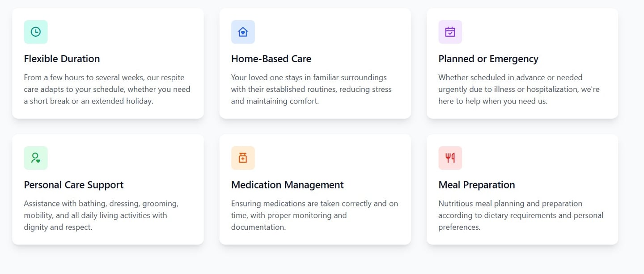
Task: Click the Home-Based Care description paragraph
Action: (311, 89)
